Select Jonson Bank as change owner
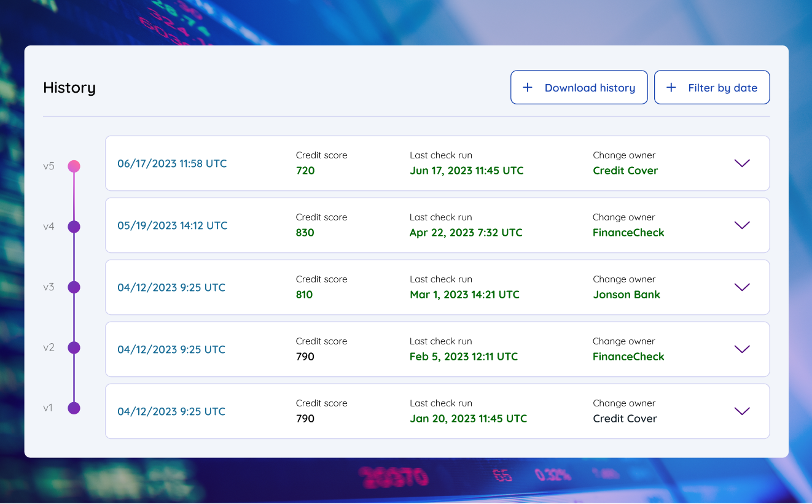The image size is (812, 504). click(x=627, y=295)
